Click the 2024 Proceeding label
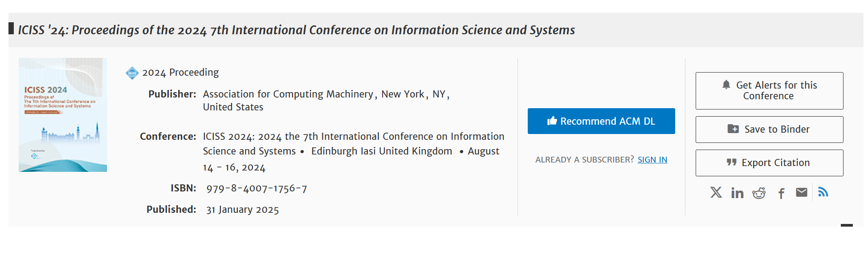 point(180,73)
